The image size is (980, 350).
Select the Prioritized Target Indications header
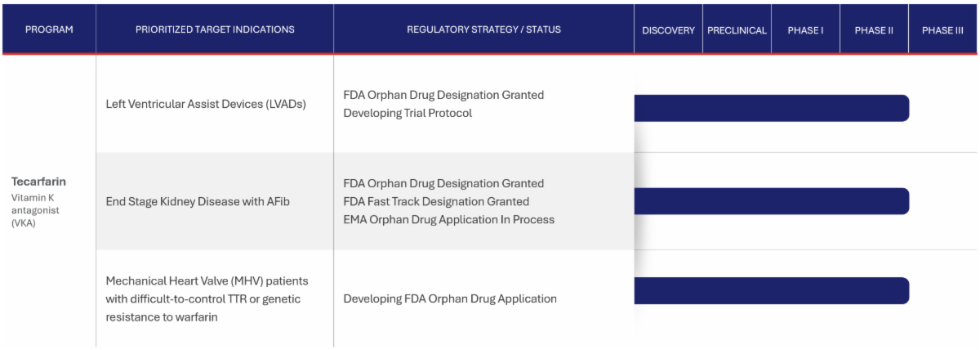tap(215, 29)
